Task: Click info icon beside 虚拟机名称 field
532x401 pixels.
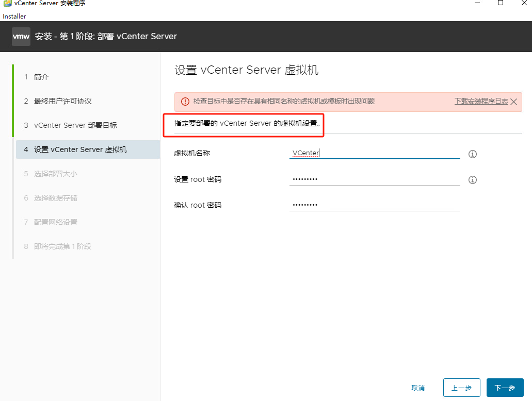Action: (472, 154)
